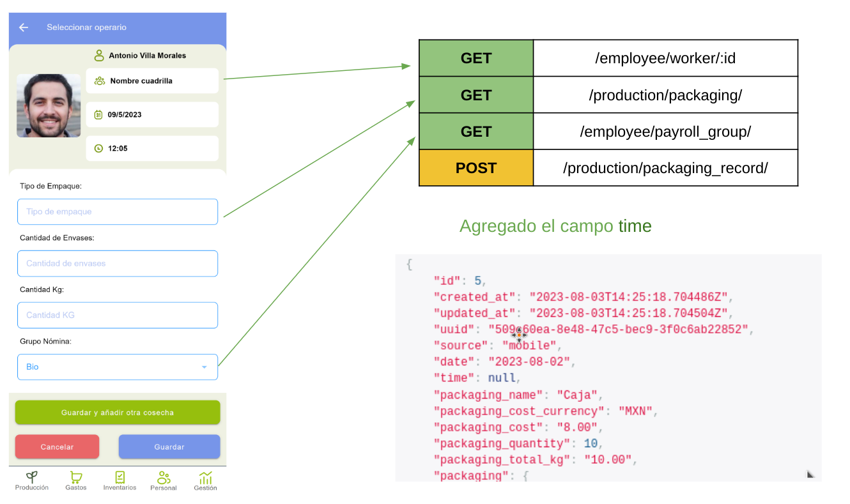Click the "uuid" line in the JSON
The height and width of the screenshot is (504, 850).
594,330
